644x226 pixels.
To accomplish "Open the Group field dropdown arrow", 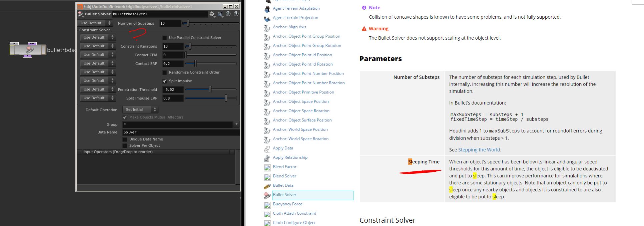I will click(236, 124).
